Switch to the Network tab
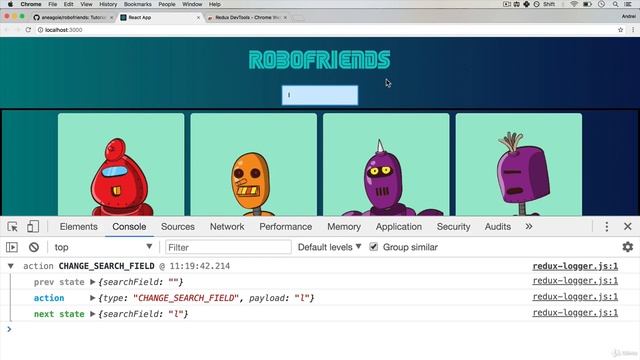 pos(227,227)
